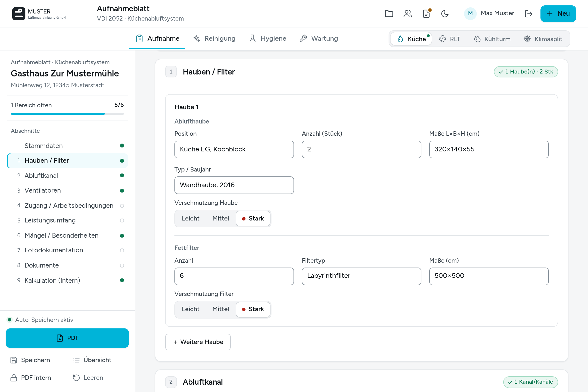The height and width of the screenshot is (392, 588).
Task: Go to Stammdaten section
Action: point(67,146)
